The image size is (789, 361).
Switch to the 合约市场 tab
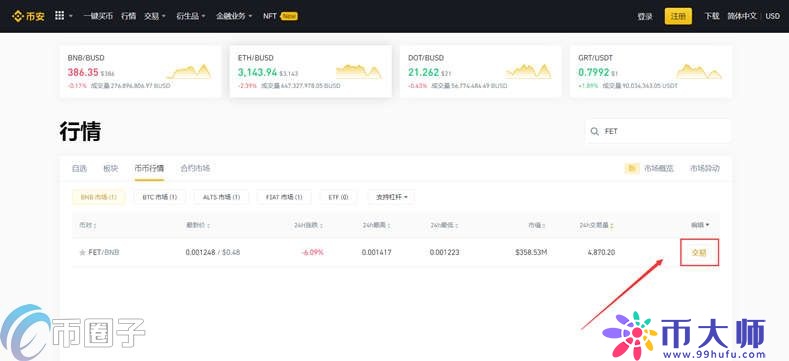pos(195,169)
